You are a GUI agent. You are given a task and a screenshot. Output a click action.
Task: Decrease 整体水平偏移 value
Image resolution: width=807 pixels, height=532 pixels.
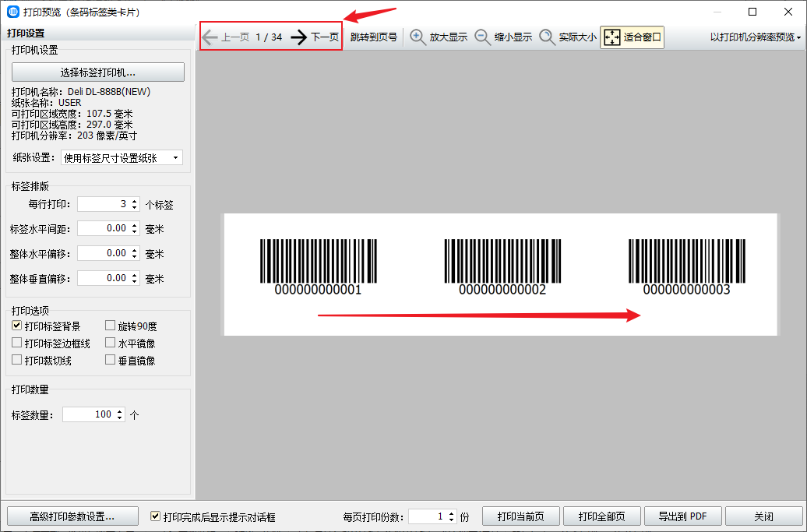coord(135,257)
